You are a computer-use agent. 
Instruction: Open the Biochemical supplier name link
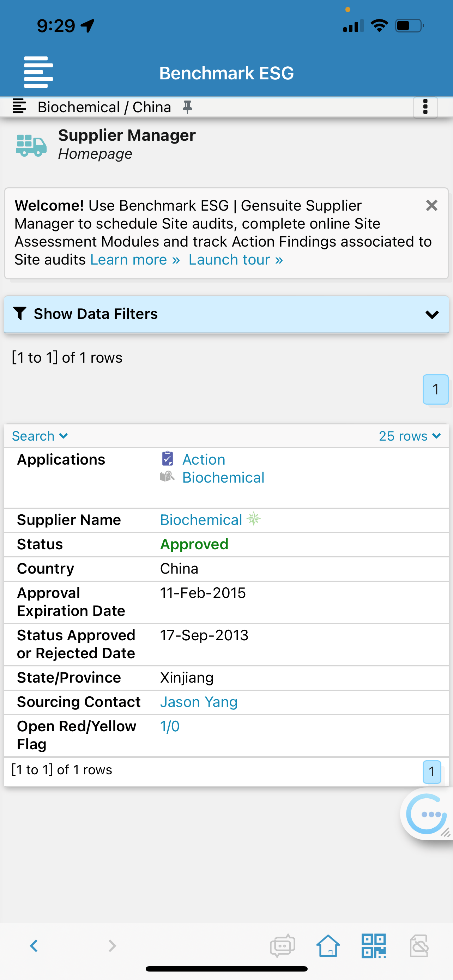coord(201,520)
